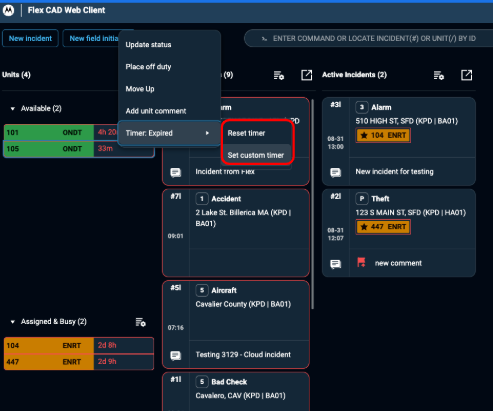The height and width of the screenshot is (411, 493).
Task: Open list settings for pending incidents panel
Action: [279, 75]
